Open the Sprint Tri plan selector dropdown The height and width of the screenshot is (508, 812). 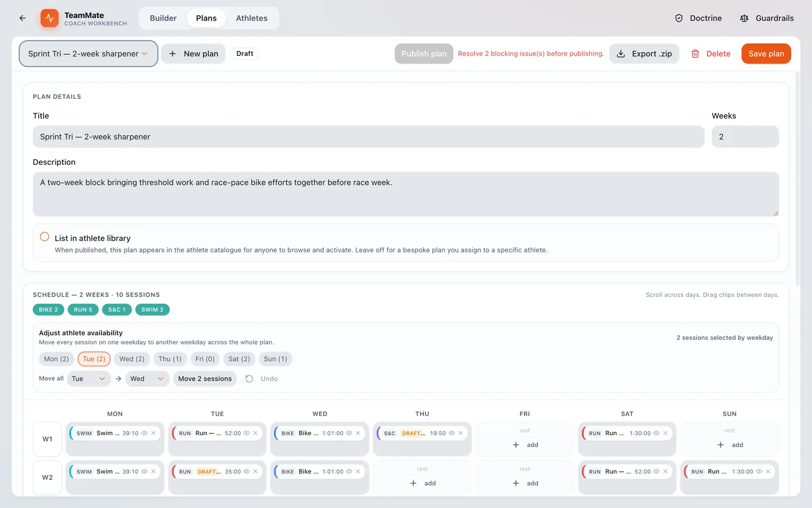coord(89,54)
